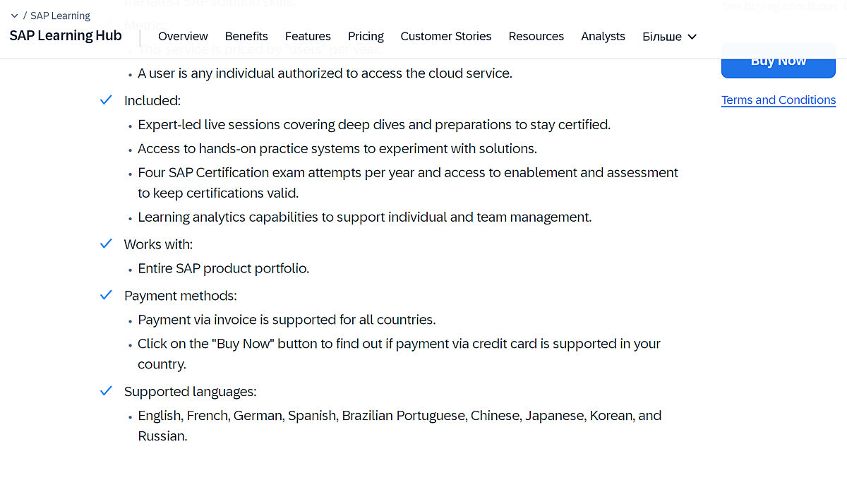Viewport: 847px width, 504px height.
Task: Click the Payment methods heading
Action: [180, 296]
